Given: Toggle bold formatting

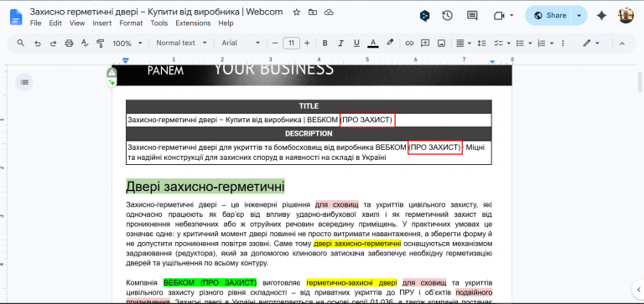Looking at the screenshot, I should (x=325, y=43).
